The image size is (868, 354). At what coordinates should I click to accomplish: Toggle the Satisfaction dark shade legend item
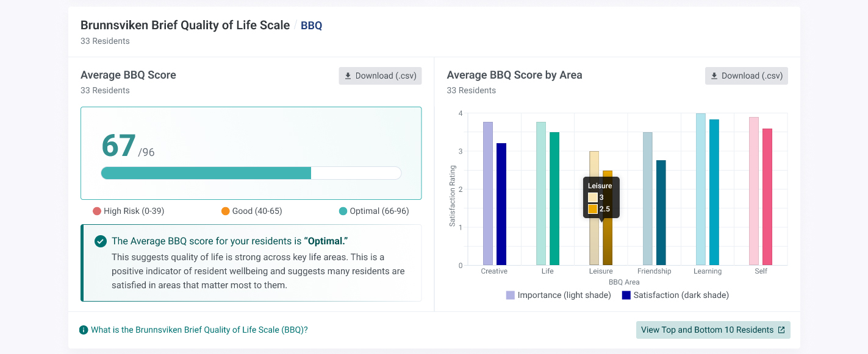tap(675, 295)
